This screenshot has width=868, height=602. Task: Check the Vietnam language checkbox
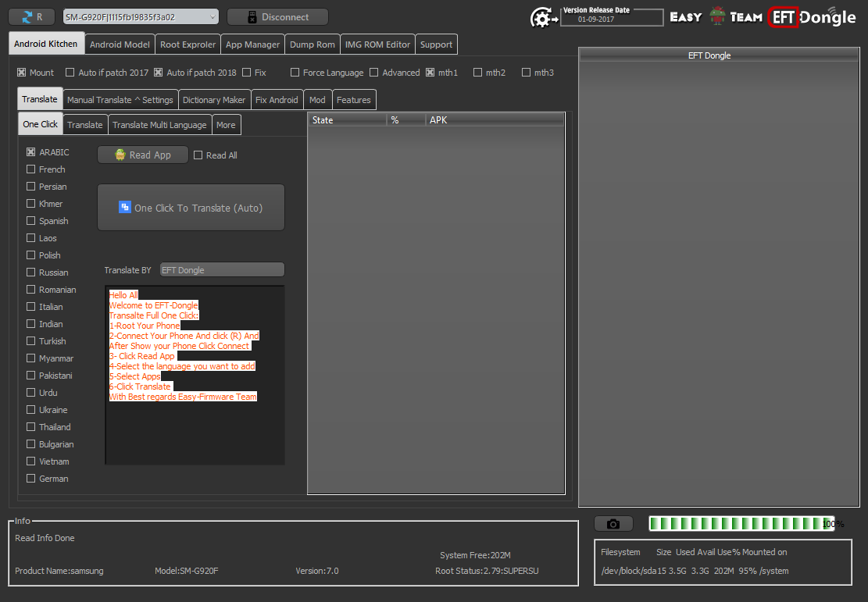31,461
